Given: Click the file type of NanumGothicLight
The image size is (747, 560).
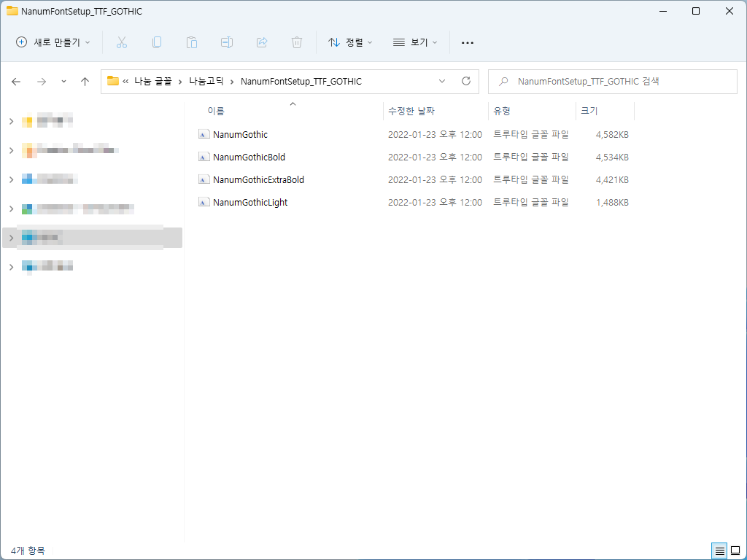Looking at the screenshot, I should (531, 202).
